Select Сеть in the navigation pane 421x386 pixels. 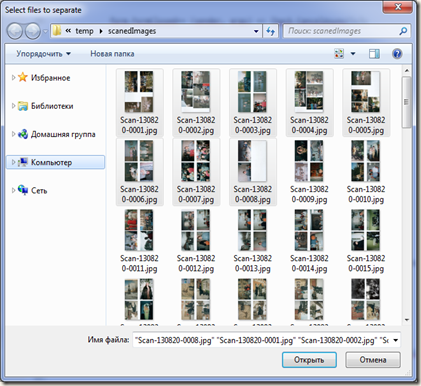click(39, 191)
